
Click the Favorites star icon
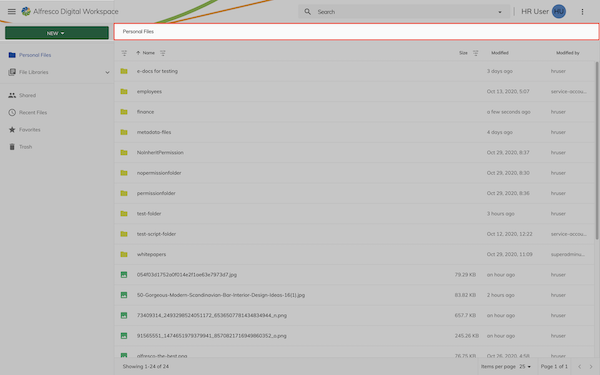[x=12, y=130]
